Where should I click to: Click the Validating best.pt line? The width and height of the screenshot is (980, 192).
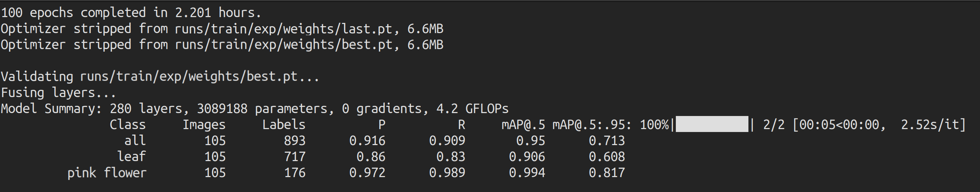pos(160,77)
